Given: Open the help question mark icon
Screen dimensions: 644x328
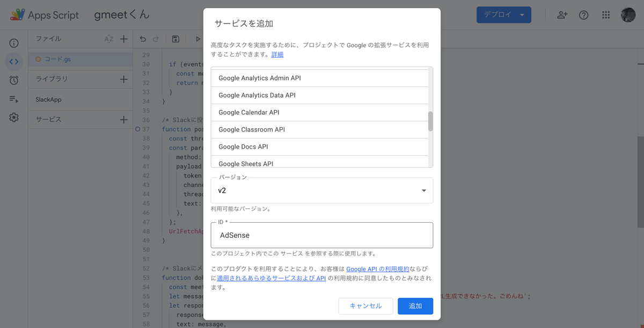Looking at the screenshot, I should (584, 15).
